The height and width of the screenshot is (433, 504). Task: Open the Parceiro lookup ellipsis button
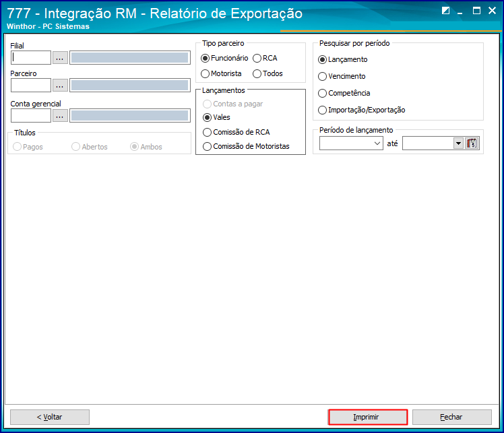click(60, 86)
